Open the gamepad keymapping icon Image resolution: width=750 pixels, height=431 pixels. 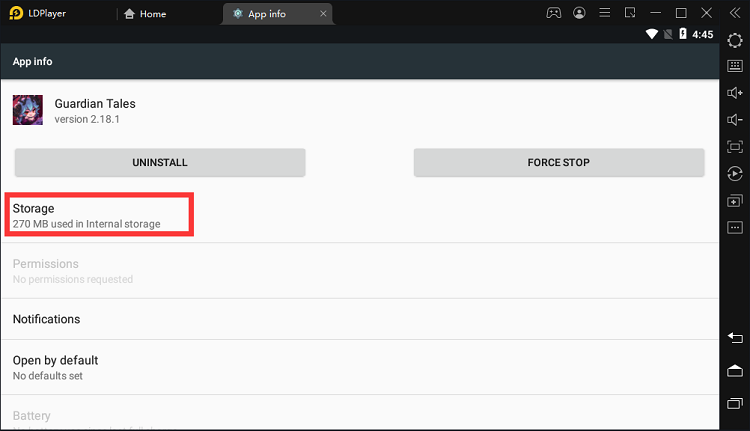point(554,13)
